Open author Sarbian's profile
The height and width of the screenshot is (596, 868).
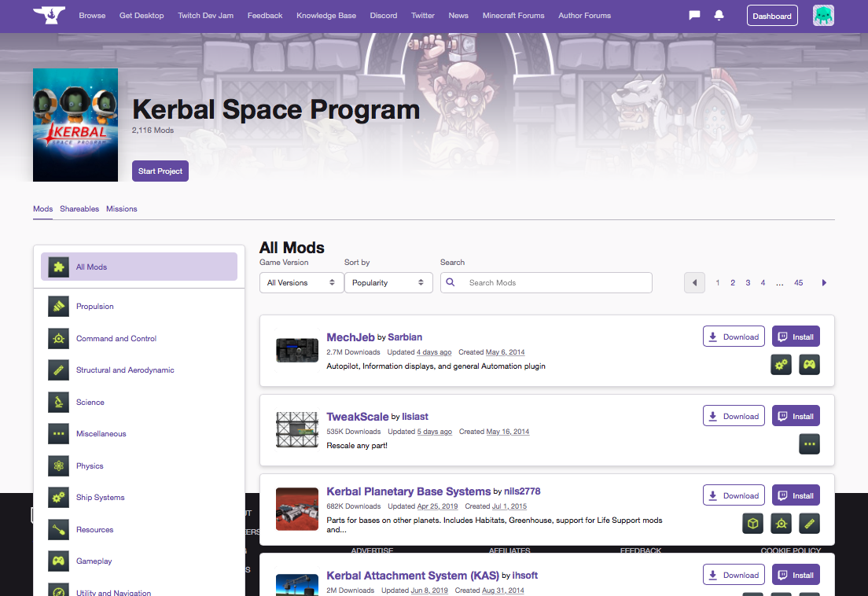(x=405, y=337)
